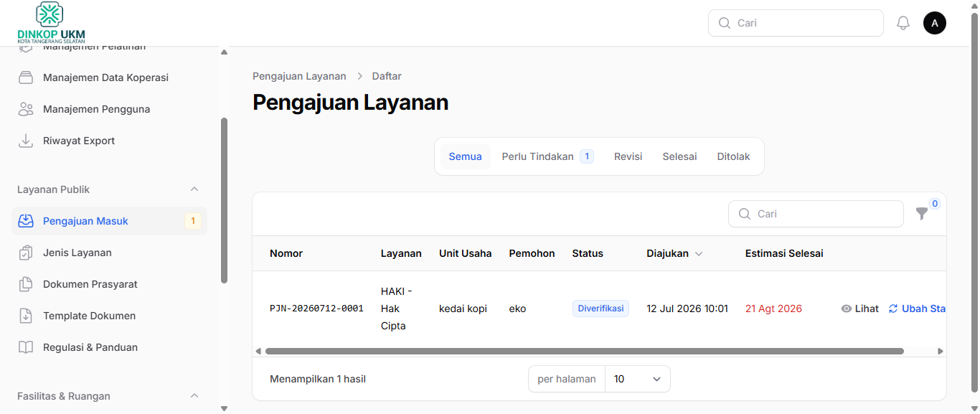Click the magnifier icon in top search
The image size is (980, 414).
(725, 23)
